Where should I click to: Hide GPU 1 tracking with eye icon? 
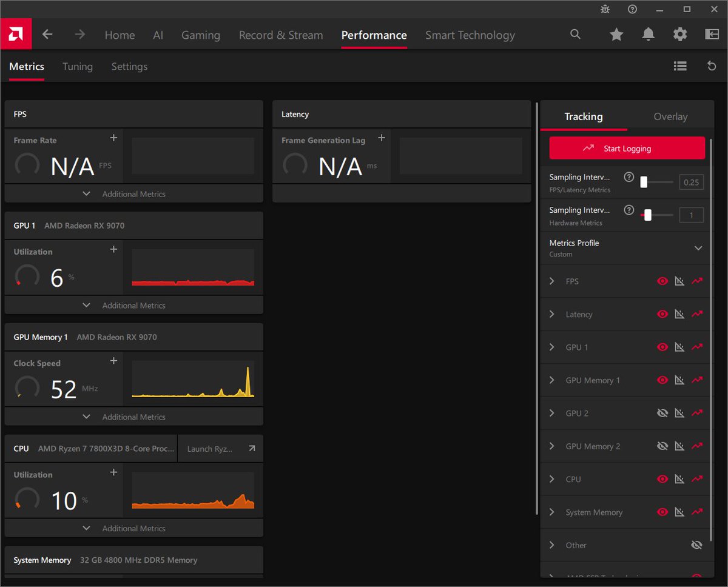click(662, 347)
